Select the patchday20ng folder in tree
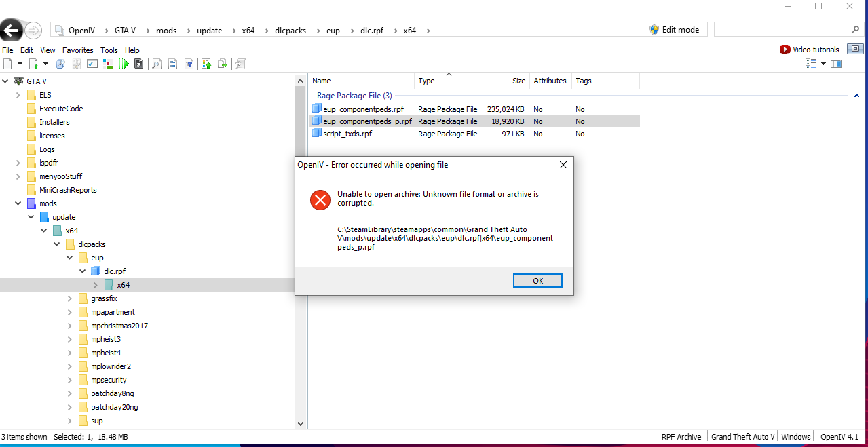The width and height of the screenshot is (868, 447). click(115, 407)
